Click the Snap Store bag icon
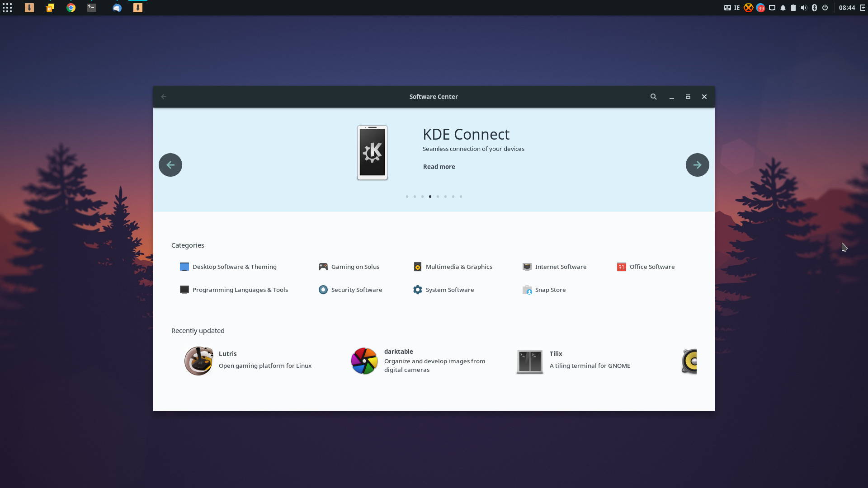The height and width of the screenshot is (488, 868). [x=527, y=290]
